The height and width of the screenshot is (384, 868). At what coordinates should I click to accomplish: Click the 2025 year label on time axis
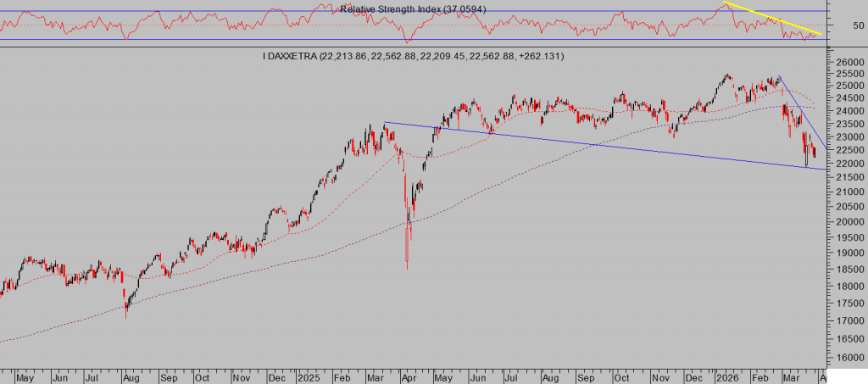[x=305, y=375]
